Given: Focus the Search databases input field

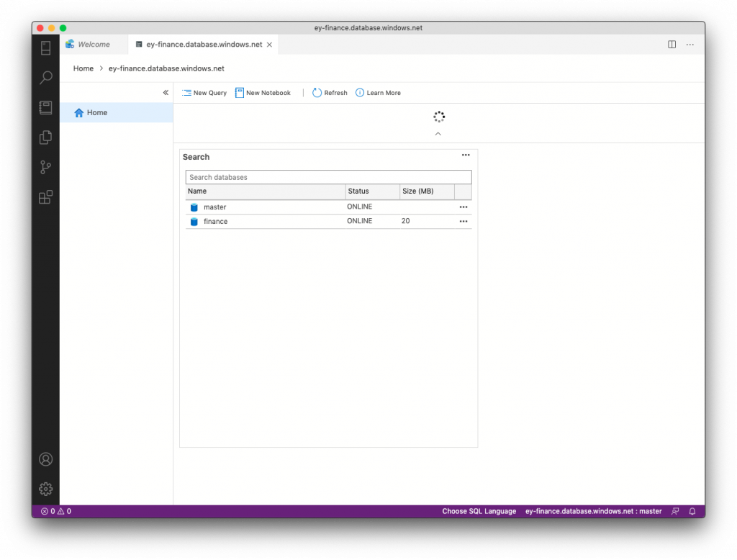Looking at the screenshot, I should click(328, 177).
